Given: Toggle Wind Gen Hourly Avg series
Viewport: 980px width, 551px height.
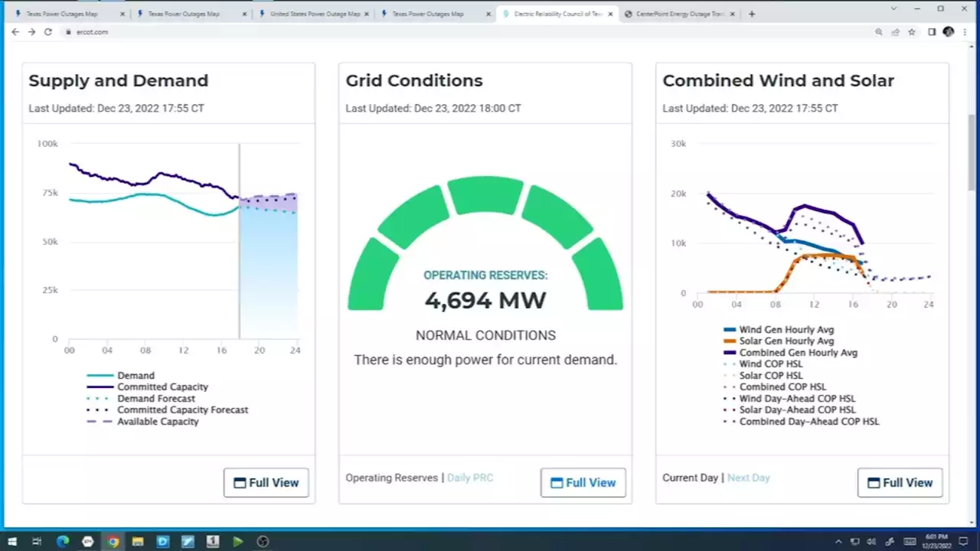Looking at the screenshot, I should point(779,330).
